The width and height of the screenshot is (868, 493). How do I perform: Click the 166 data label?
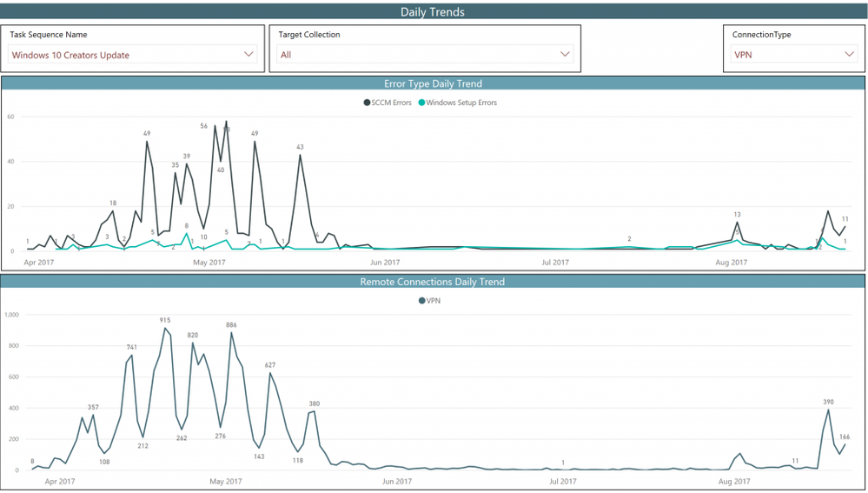pos(845,437)
